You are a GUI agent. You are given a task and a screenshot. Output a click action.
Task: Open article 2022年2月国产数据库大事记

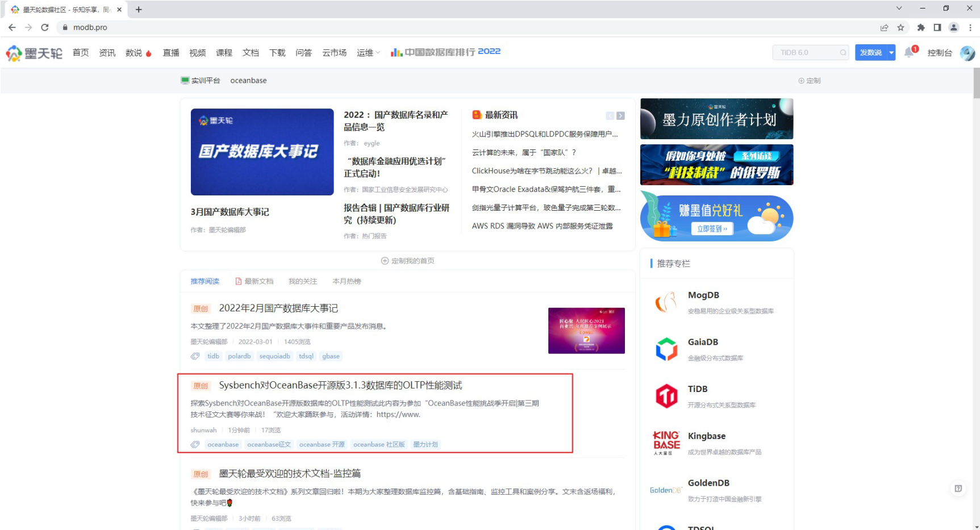coord(278,308)
